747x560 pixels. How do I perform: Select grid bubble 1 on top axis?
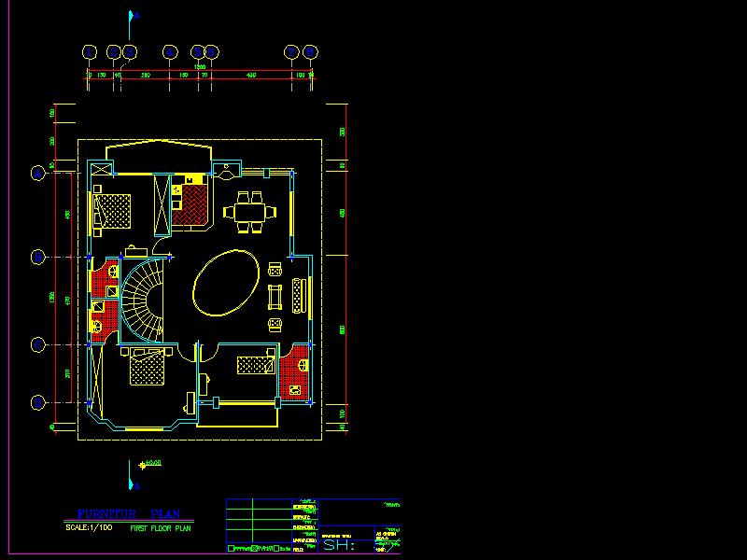(x=91, y=52)
